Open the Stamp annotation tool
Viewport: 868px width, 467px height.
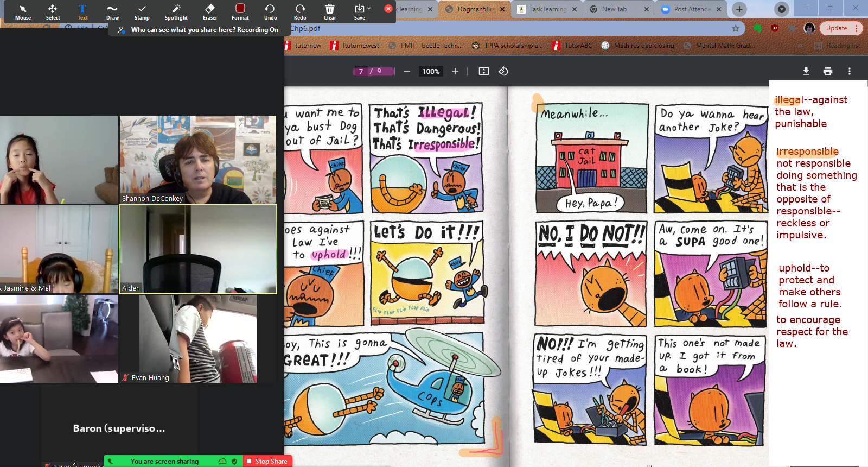pyautogui.click(x=142, y=11)
